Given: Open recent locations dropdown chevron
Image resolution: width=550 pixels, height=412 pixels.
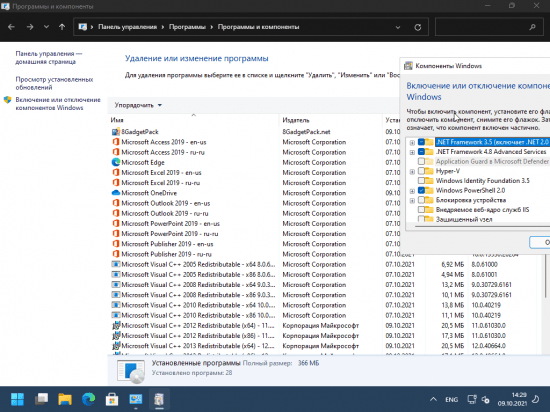Looking at the screenshot, I should click(46, 27).
